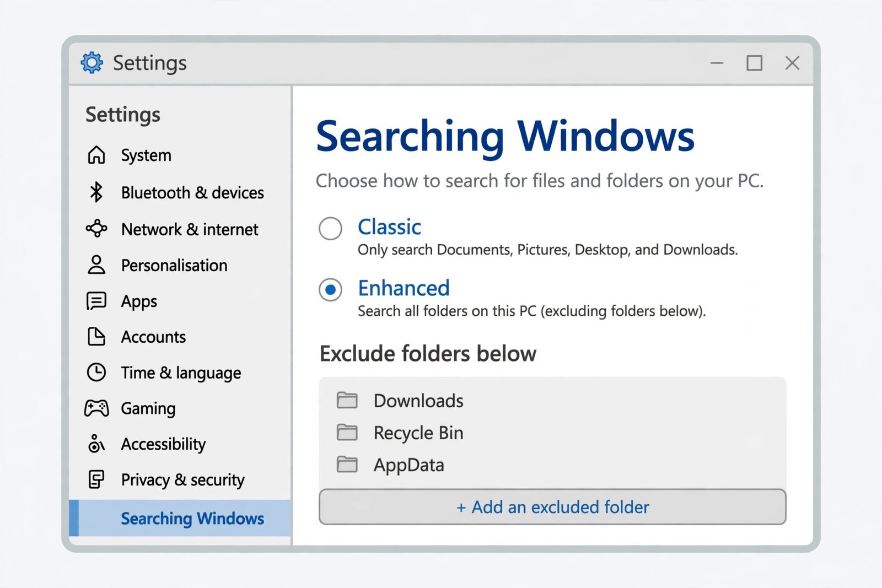Image resolution: width=882 pixels, height=588 pixels.
Task: Click the Searching Windows page title
Action: pyautogui.click(x=505, y=137)
